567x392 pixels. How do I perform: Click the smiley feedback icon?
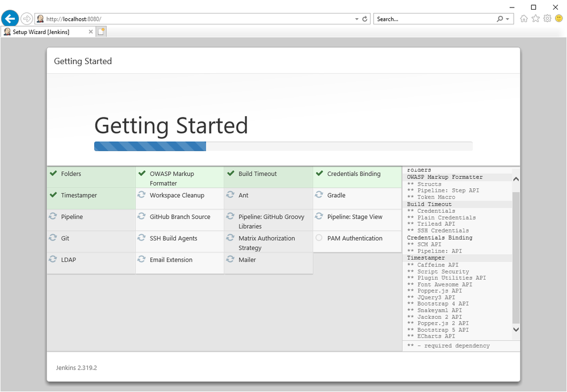pos(559,18)
